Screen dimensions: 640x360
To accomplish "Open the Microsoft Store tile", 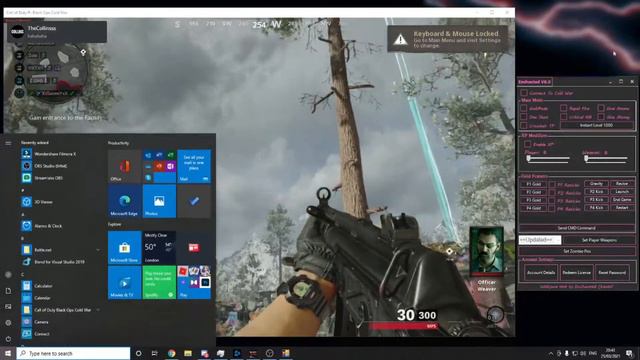I will click(x=124, y=247).
